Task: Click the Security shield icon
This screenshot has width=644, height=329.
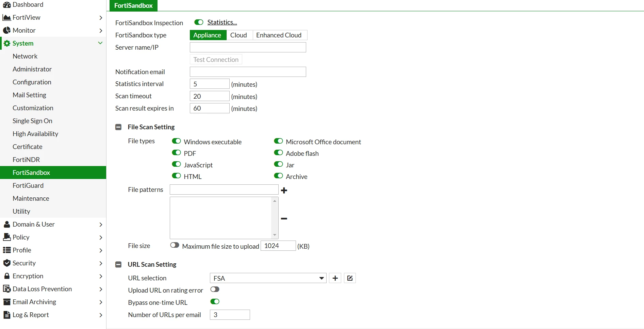Action: [7, 263]
